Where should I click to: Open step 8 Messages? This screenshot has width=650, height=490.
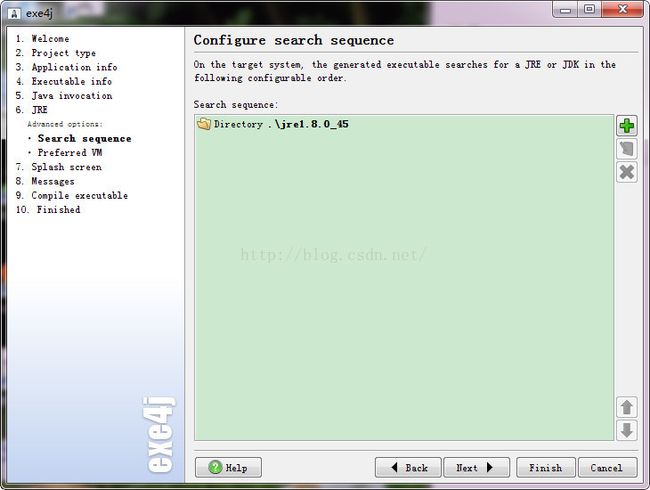tap(45, 181)
